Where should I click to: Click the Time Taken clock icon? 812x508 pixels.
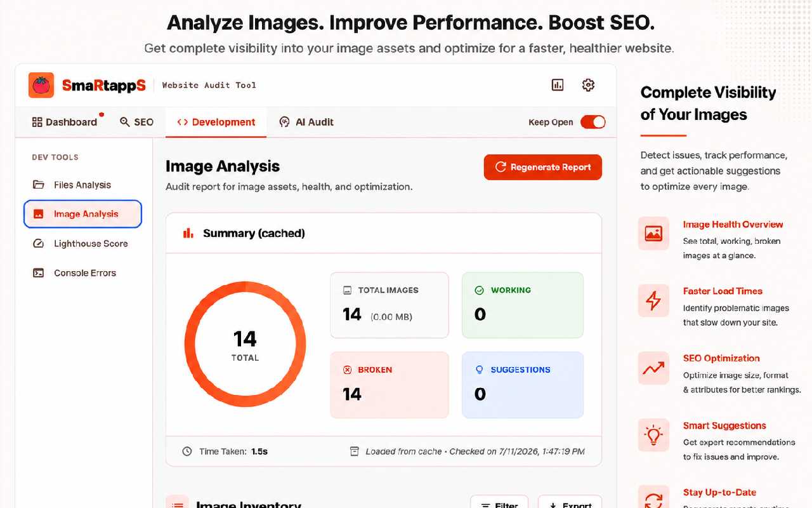(187, 451)
